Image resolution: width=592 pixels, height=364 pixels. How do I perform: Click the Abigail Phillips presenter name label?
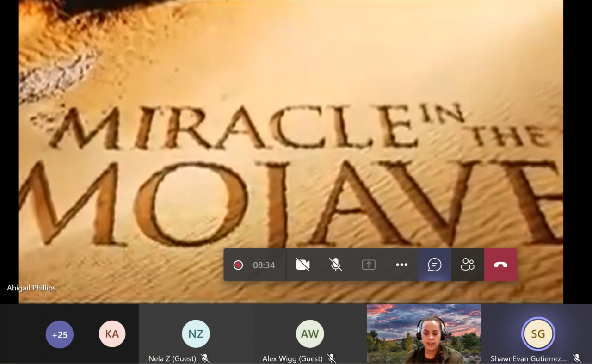tap(31, 288)
